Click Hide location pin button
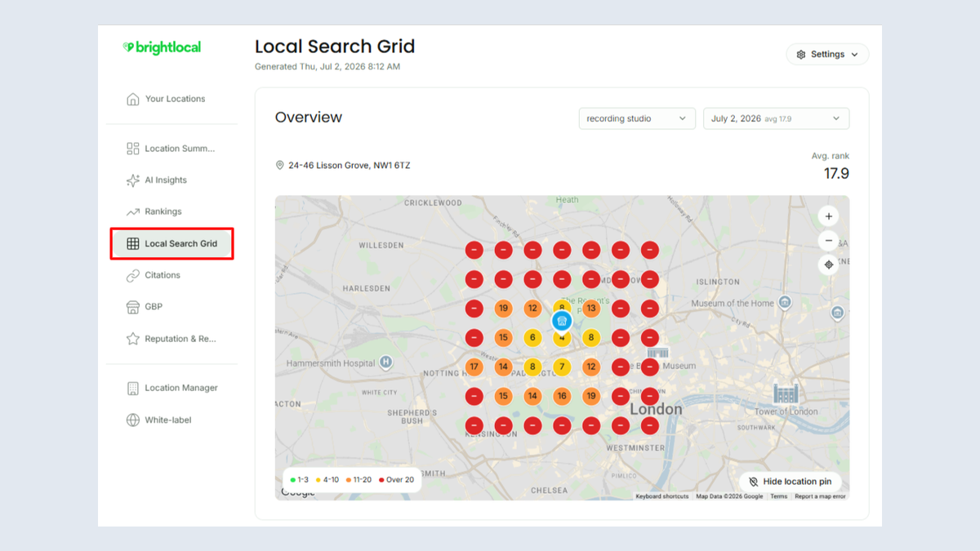980x551 pixels. [790, 482]
